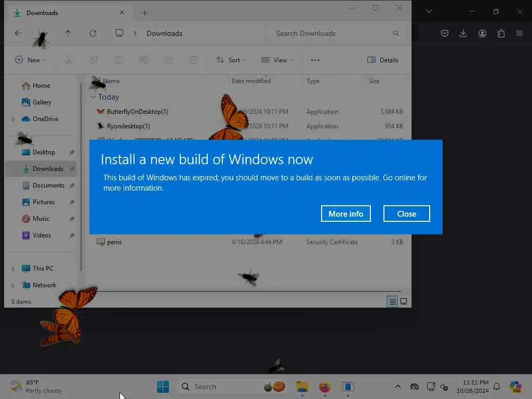Click the Delete trash icon
532x399 pixels.
194,60
